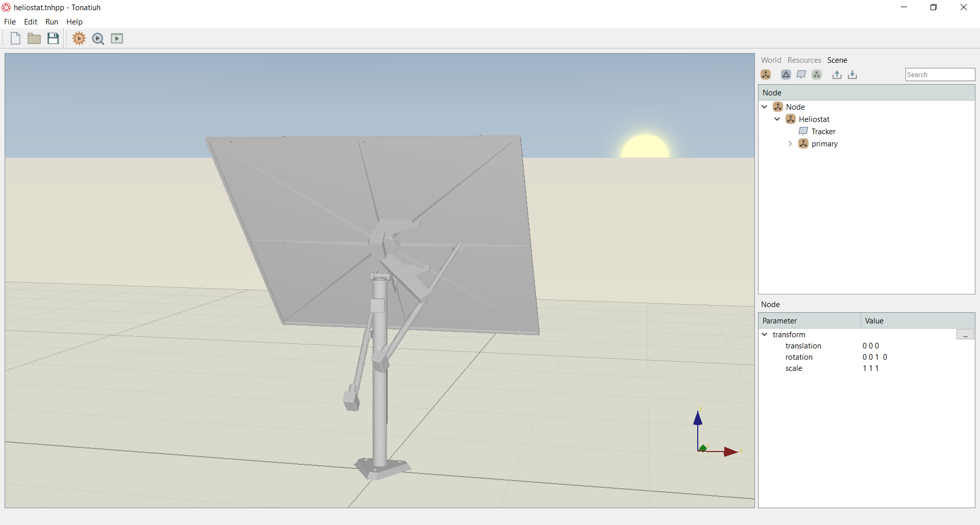
Task: Click the Value column header
Action: click(x=918, y=321)
